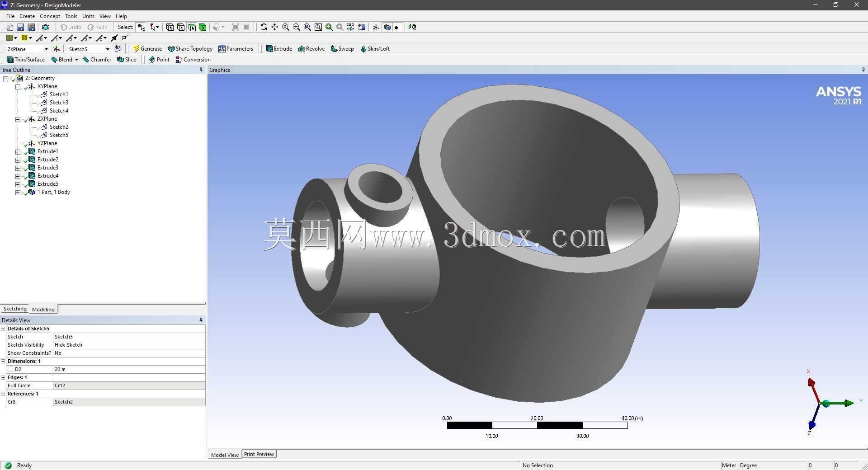This screenshot has width=868, height=470.
Task: Open the Concept menu
Action: pyautogui.click(x=50, y=16)
